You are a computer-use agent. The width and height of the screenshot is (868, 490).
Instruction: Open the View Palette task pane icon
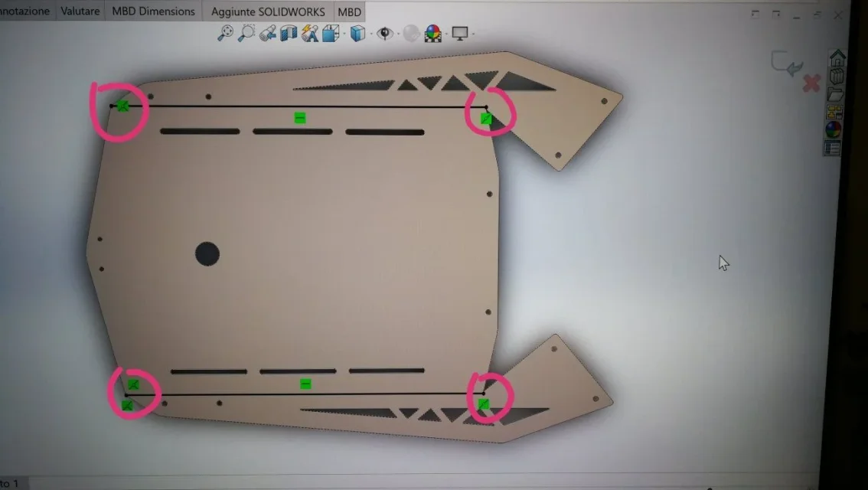(834, 112)
